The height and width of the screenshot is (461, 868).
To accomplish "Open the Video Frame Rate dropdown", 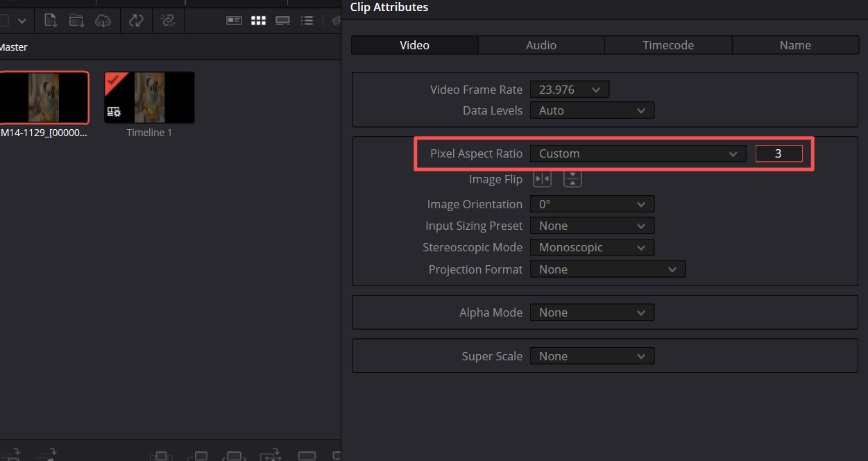I will coord(569,90).
